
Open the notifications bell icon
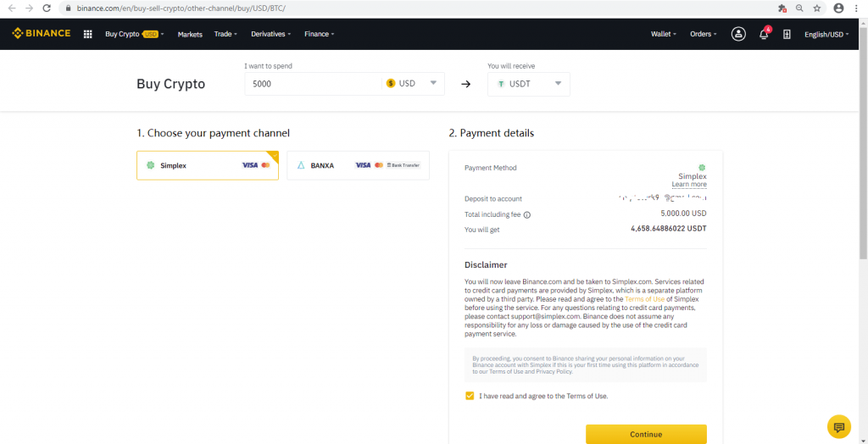click(x=764, y=34)
